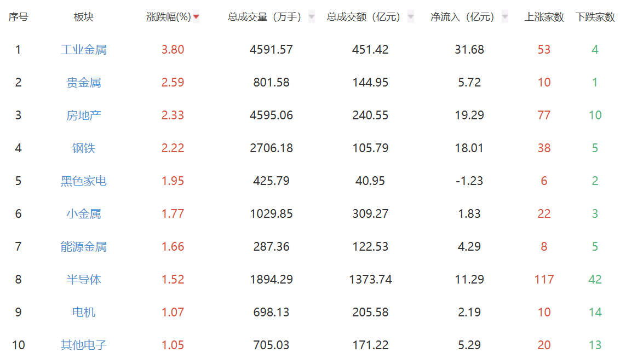Click the 序号 column header
Image resolution: width=620 pixels, height=364 pixels.
18,17
